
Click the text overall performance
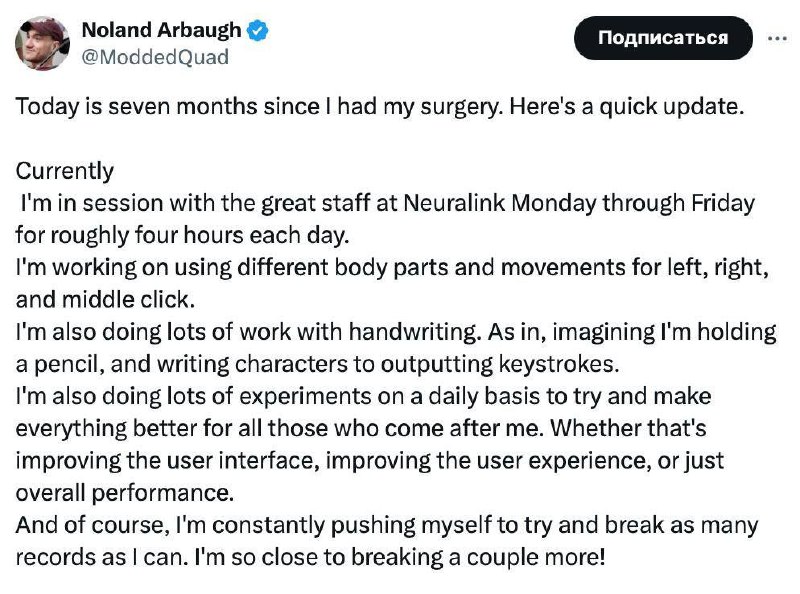coord(124,492)
